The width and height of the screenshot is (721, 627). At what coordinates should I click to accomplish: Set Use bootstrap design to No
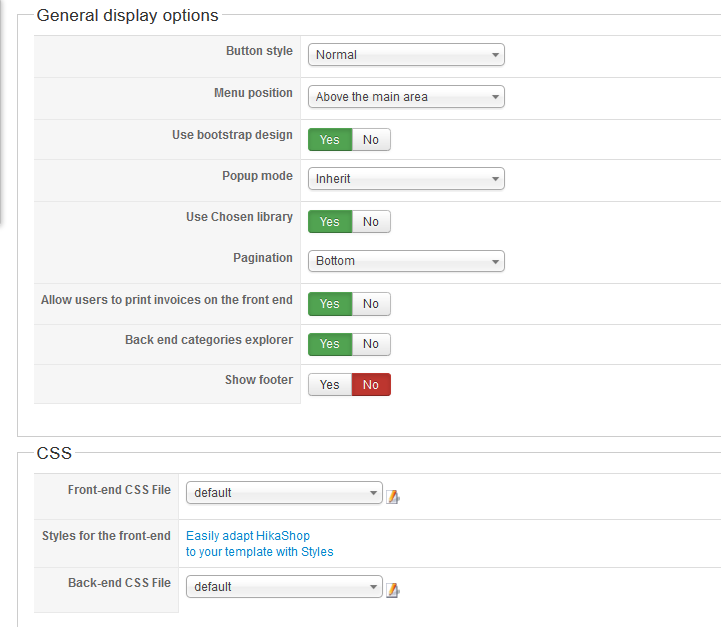coord(371,140)
